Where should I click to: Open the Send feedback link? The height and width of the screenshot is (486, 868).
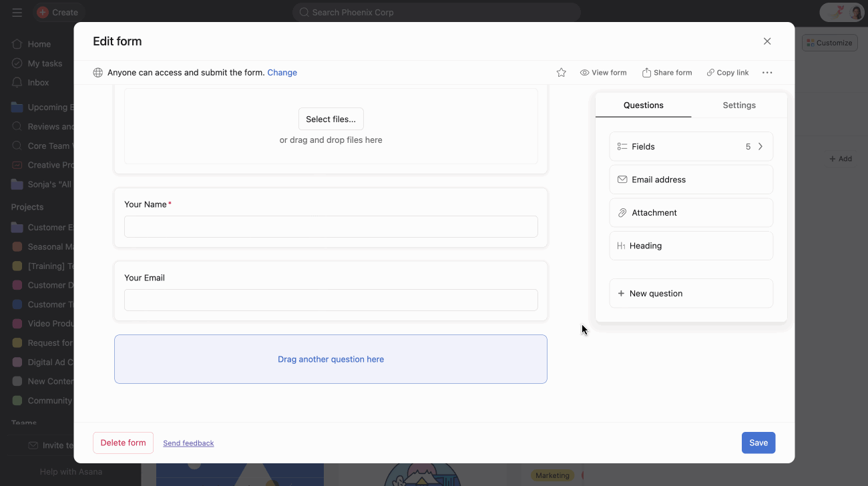coord(188,443)
